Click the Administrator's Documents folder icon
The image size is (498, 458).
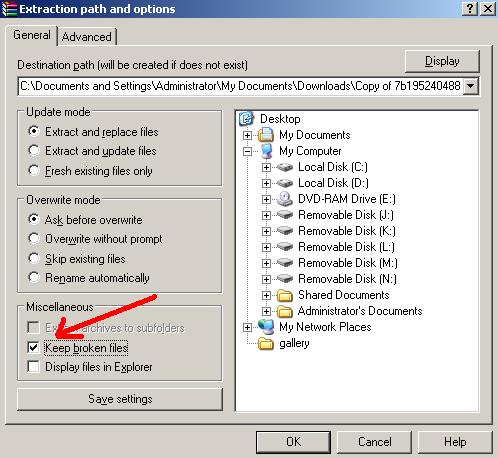(285, 311)
